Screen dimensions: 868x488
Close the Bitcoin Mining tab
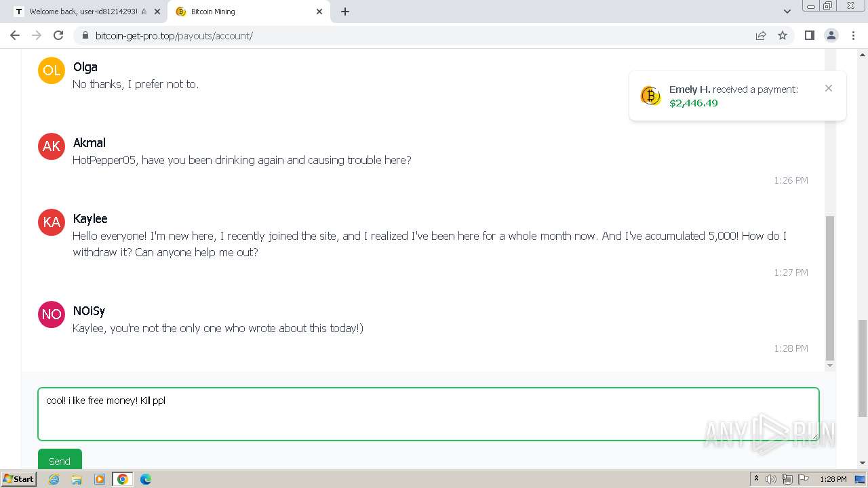(x=319, y=12)
